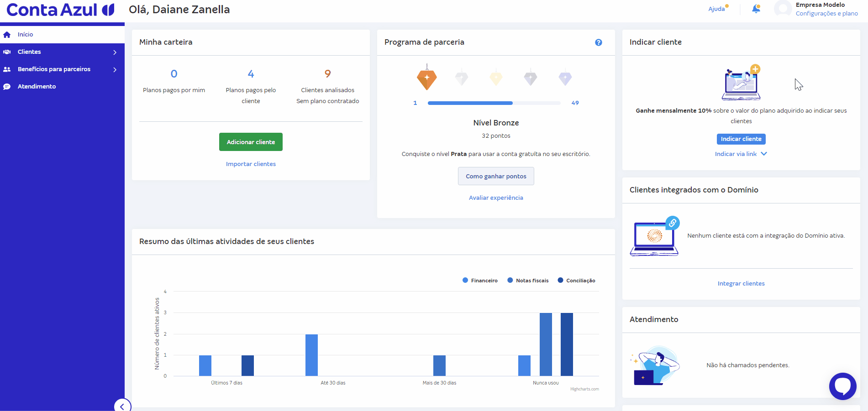
Task: Click the 0 Planos pagos por mim count
Action: 174,74
